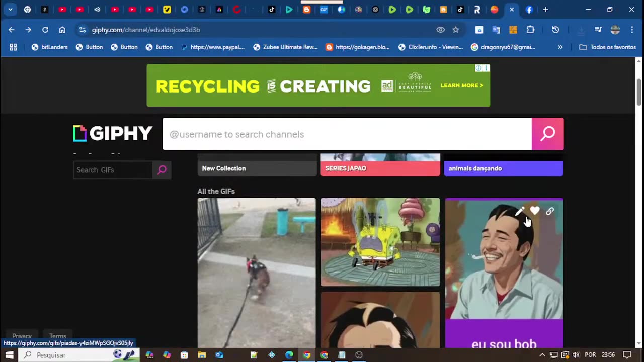Click the small Search GIFs magnifier icon
This screenshot has height=362, width=644.
pyautogui.click(x=162, y=170)
